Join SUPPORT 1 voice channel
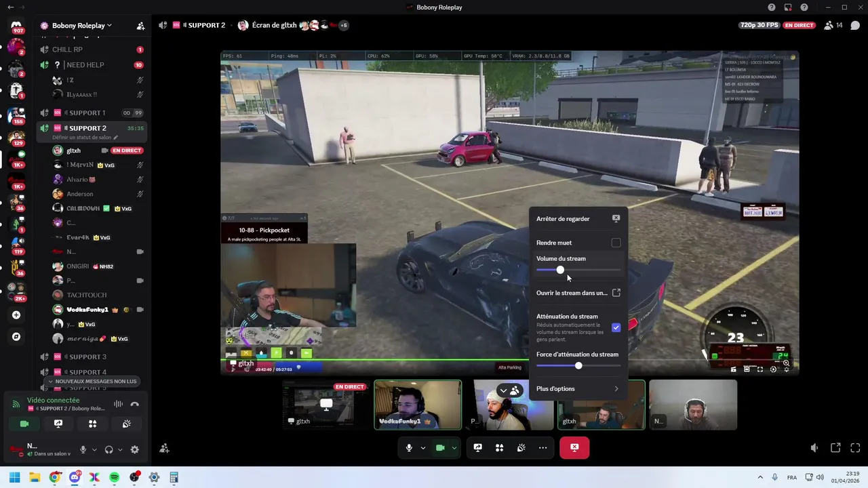 coord(92,113)
